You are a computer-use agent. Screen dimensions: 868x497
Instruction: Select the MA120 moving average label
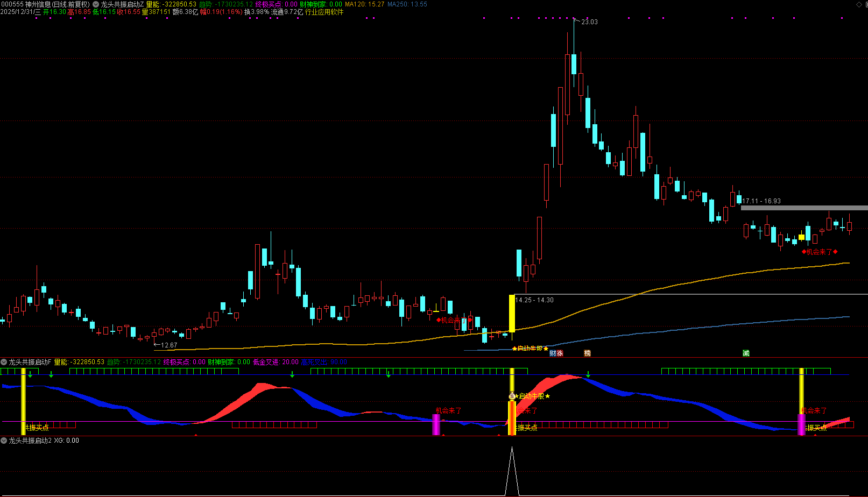364,4
